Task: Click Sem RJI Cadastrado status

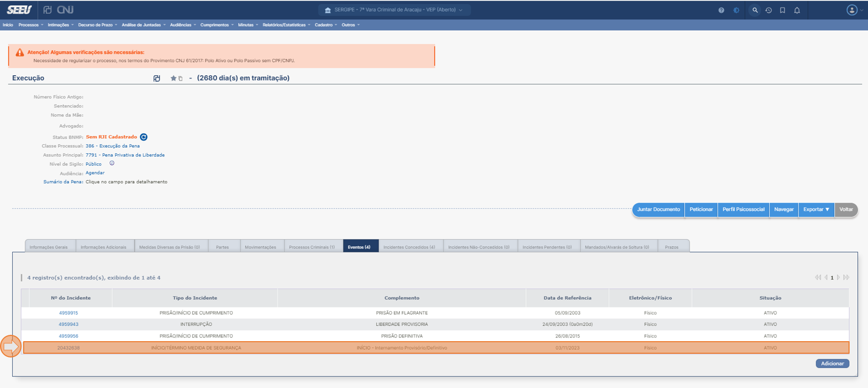Action: [x=112, y=137]
